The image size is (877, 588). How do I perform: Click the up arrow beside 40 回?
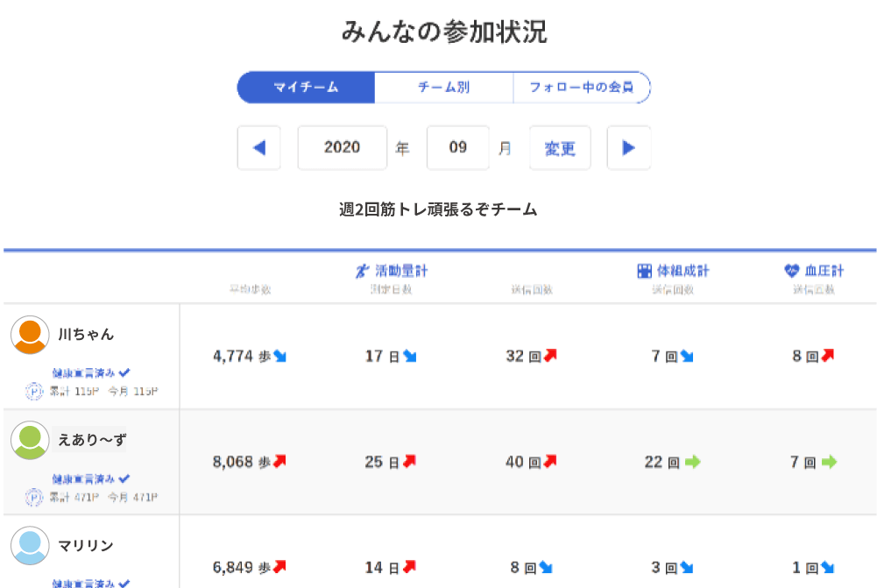550,461
